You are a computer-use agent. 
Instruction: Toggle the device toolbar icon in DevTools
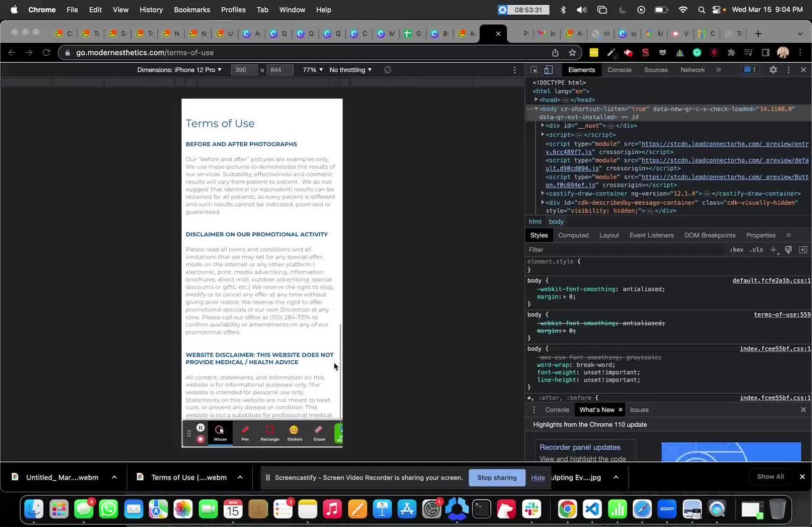click(548, 69)
